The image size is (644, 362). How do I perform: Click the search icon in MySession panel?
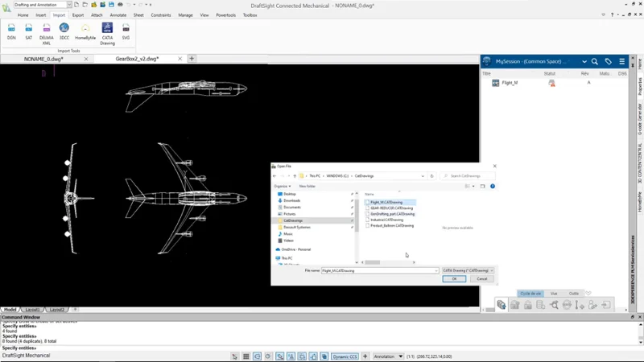[595, 61]
